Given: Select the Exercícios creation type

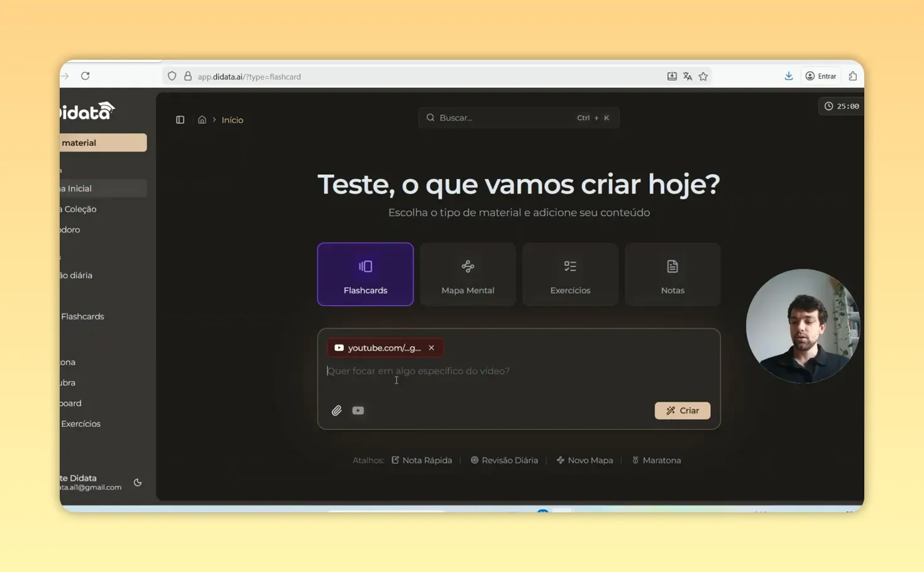Looking at the screenshot, I should coord(570,274).
